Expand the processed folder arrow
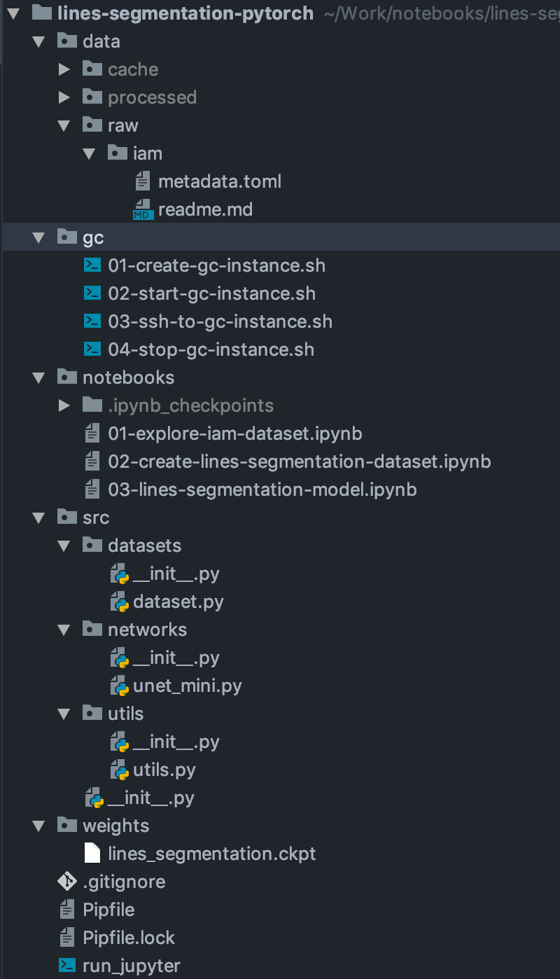The image size is (560, 979). [x=64, y=97]
